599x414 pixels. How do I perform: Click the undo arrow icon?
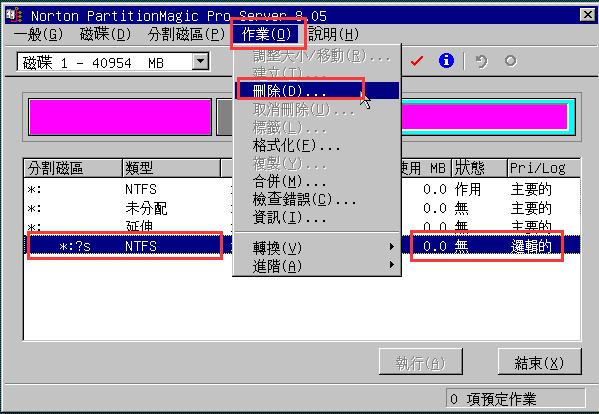(481, 61)
